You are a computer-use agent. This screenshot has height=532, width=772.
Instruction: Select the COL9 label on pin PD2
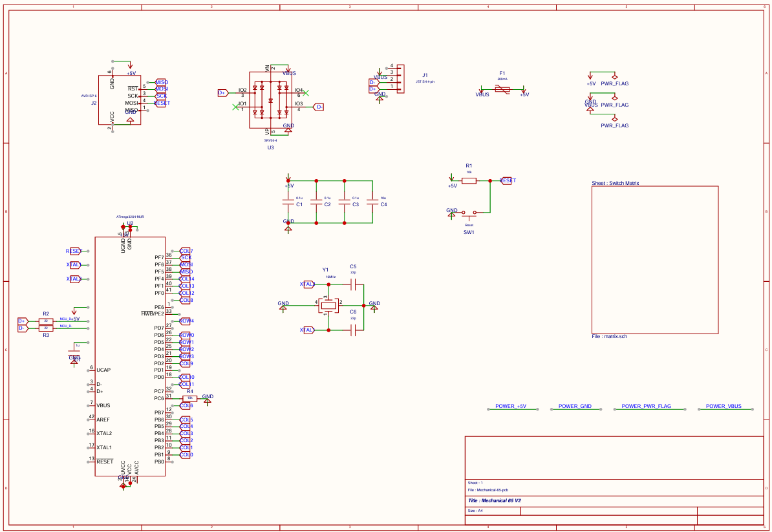pos(186,364)
